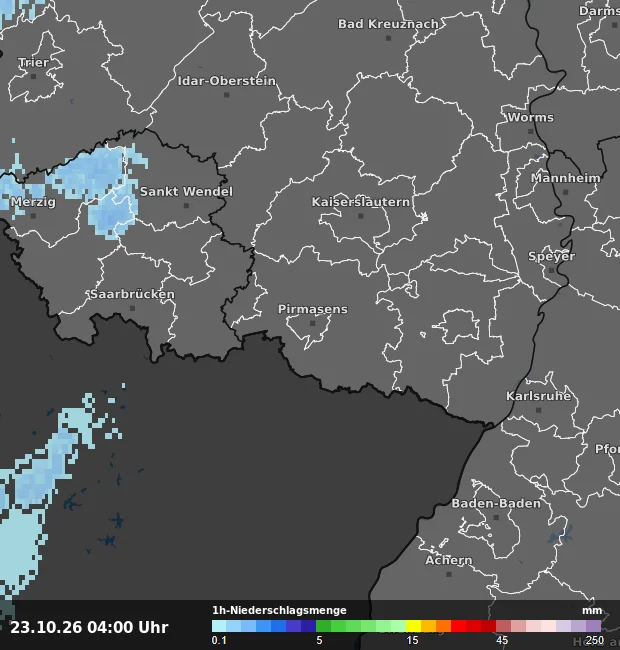Click the Sankt Wendel city label
620x650 pixels.
(x=186, y=192)
